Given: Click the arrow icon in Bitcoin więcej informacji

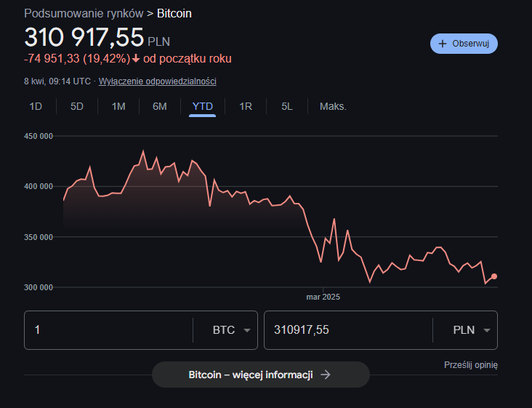Looking at the screenshot, I should tap(326, 375).
